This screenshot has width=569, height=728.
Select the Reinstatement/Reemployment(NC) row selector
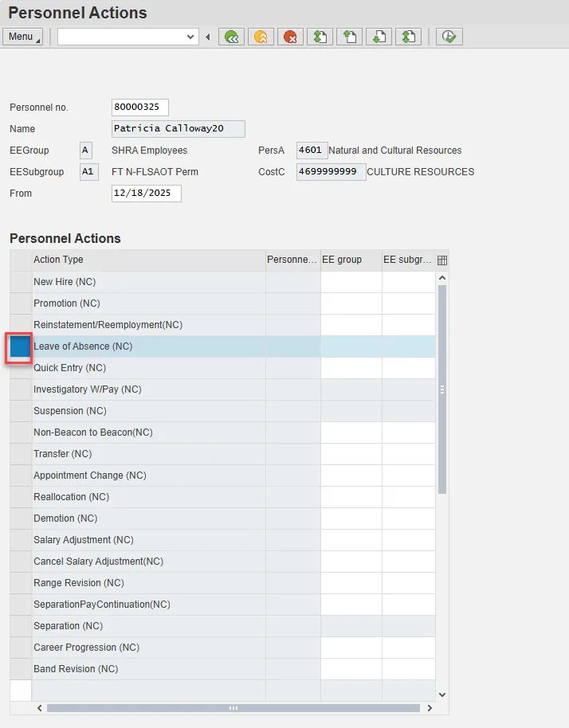pos(21,324)
